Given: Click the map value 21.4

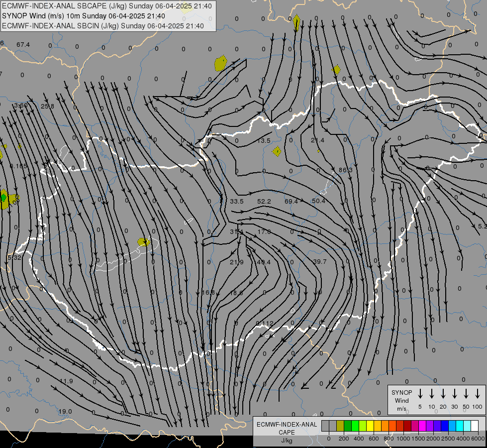Looking at the screenshot, I should pos(317,140).
